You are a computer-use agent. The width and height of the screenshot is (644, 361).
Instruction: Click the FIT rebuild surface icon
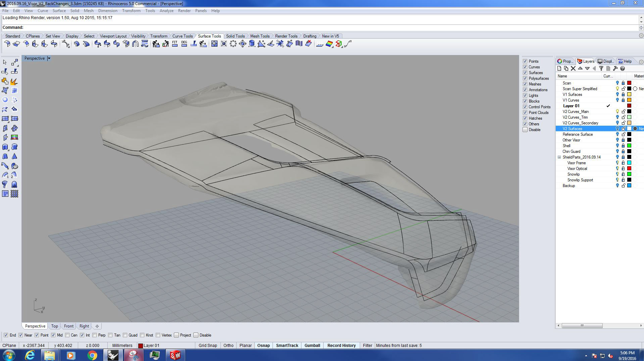point(175,44)
